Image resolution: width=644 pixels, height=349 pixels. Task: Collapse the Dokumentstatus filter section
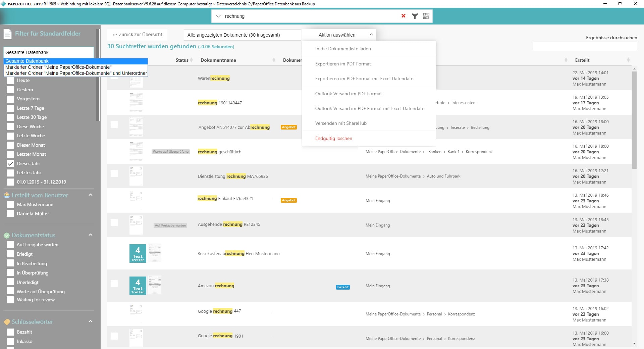coord(90,235)
